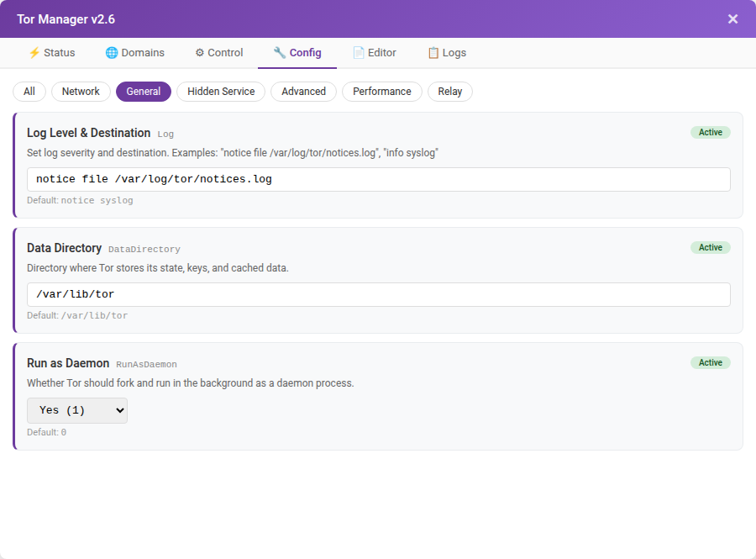Click the 'Data Directory' heading
756x559 pixels.
pos(64,248)
